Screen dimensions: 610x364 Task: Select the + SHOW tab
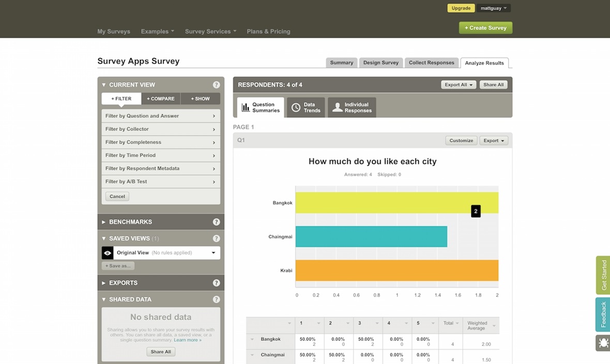point(201,99)
